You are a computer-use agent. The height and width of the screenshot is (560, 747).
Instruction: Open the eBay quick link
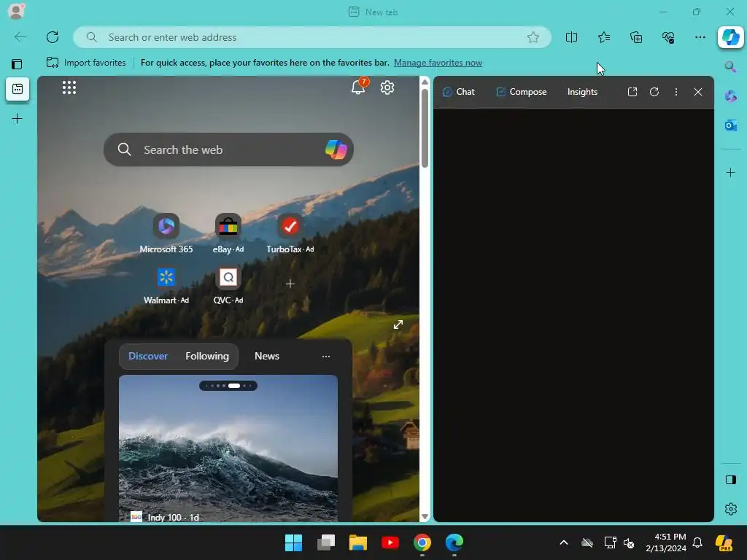tap(228, 234)
